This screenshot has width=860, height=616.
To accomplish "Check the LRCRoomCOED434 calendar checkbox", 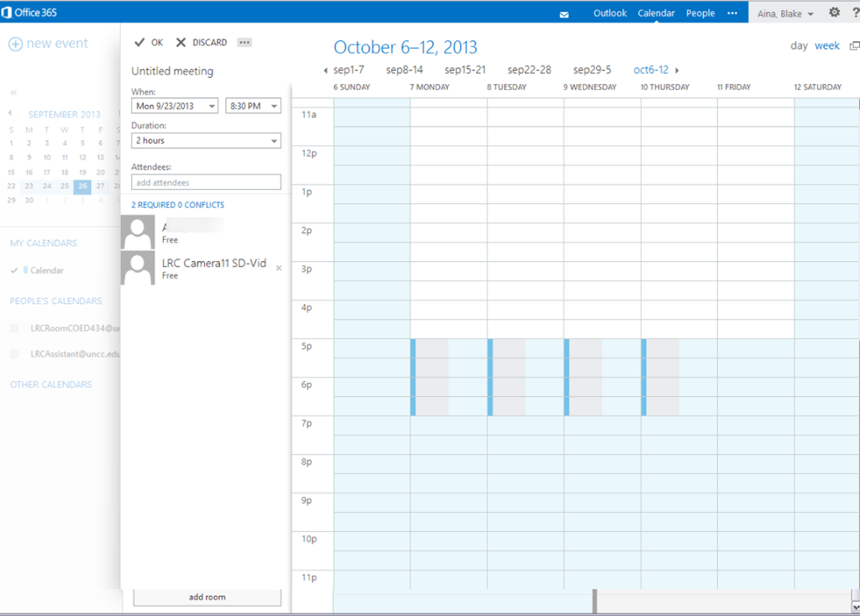I will point(14,328).
